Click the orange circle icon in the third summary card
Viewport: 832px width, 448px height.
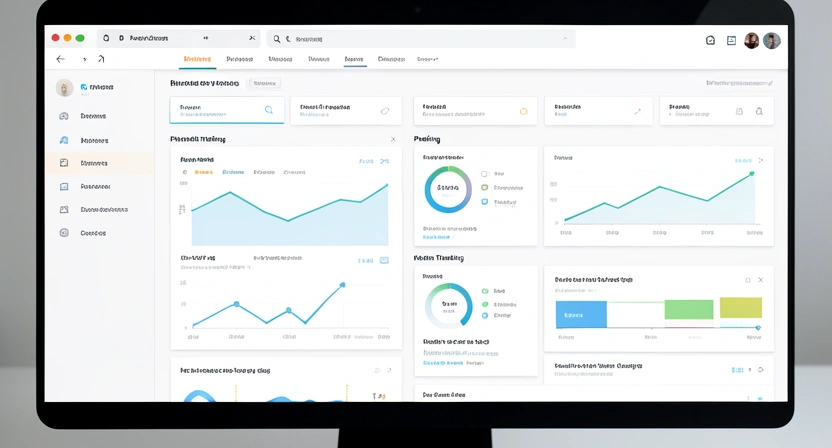(x=524, y=111)
